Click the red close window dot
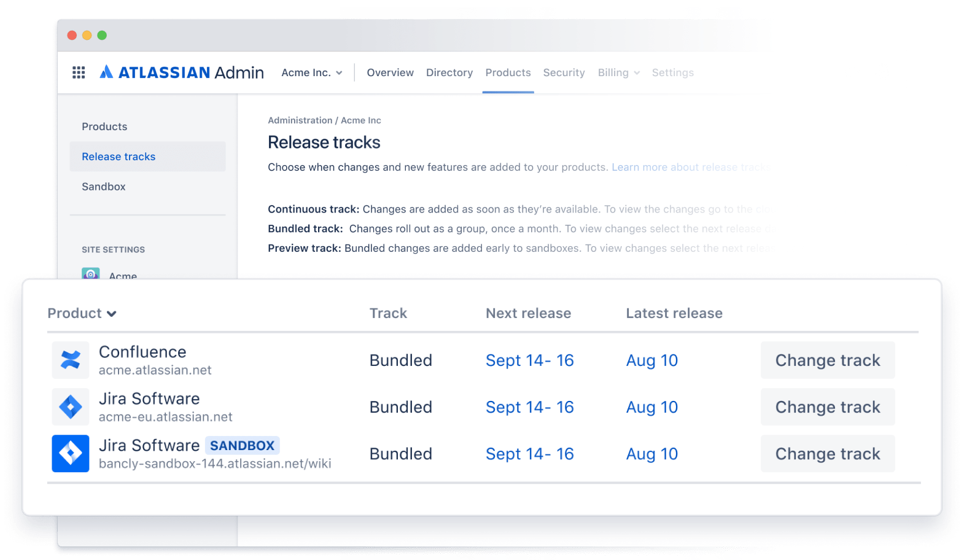Screen dimensions: 964x560 click(72, 36)
